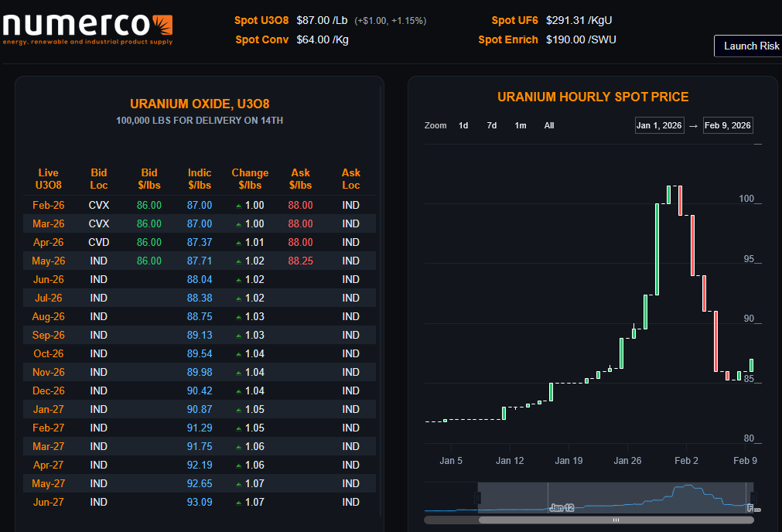
Task: Click the Indic $/lbs column header
Action: (x=200, y=179)
